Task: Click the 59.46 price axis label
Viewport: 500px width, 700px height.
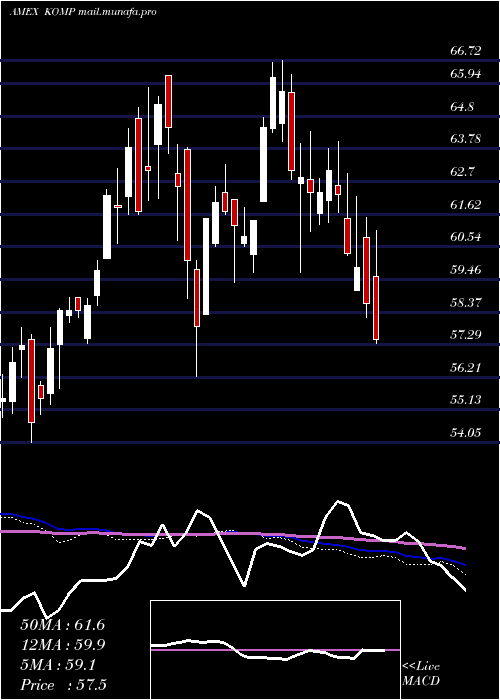Action: tap(466, 270)
